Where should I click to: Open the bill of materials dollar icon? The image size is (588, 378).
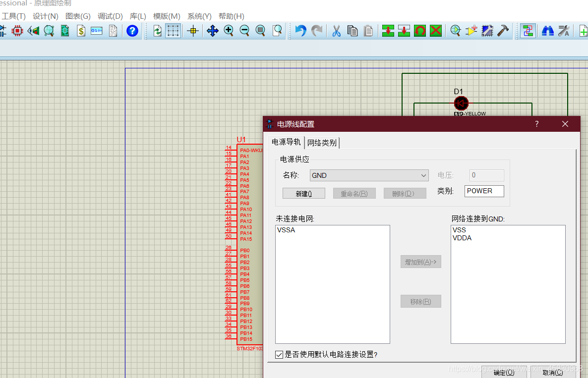[x=81, y=31]
